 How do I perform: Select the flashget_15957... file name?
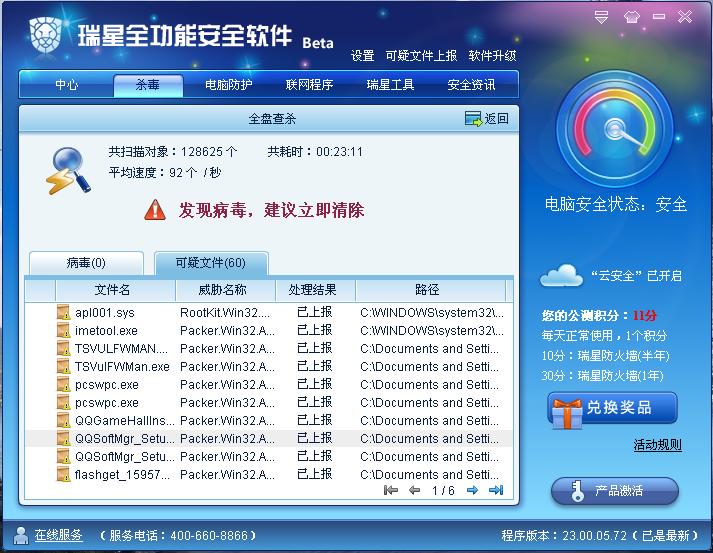[122, 475]
